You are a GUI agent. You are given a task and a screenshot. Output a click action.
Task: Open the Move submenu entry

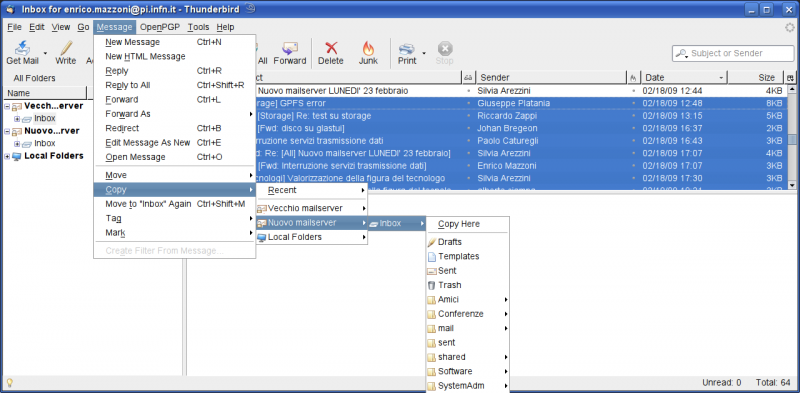click(174, 175)
